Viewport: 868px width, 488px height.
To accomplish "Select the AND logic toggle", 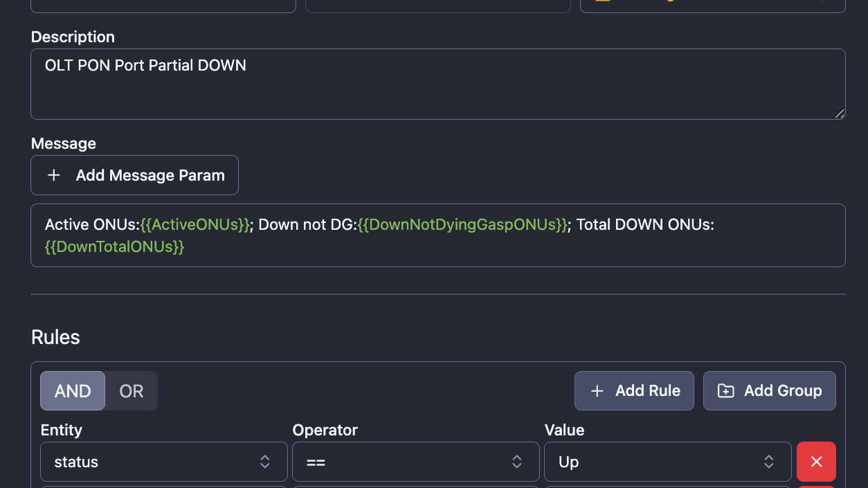I will pos(72,390).
